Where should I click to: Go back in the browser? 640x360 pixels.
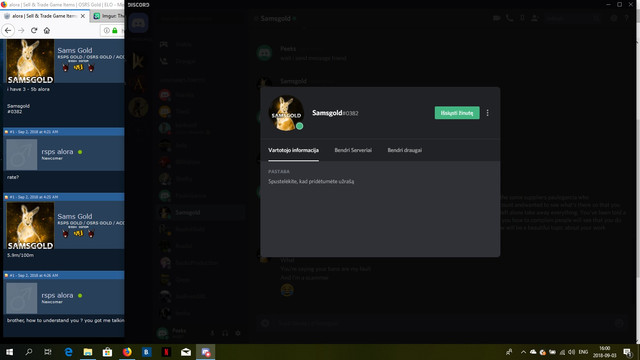8,31
